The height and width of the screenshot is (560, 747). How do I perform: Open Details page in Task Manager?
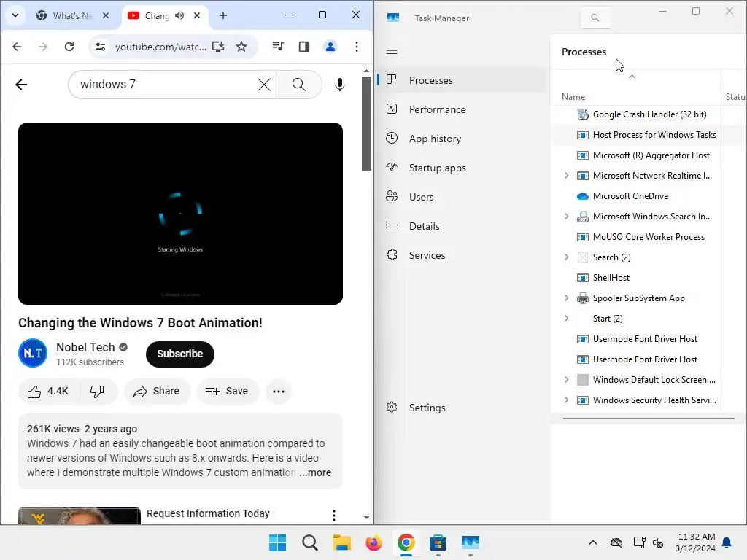tap(461, 226)
